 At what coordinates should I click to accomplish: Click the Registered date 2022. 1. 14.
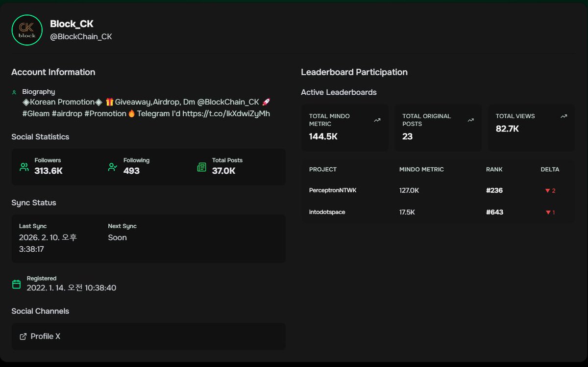pos(72,288)
